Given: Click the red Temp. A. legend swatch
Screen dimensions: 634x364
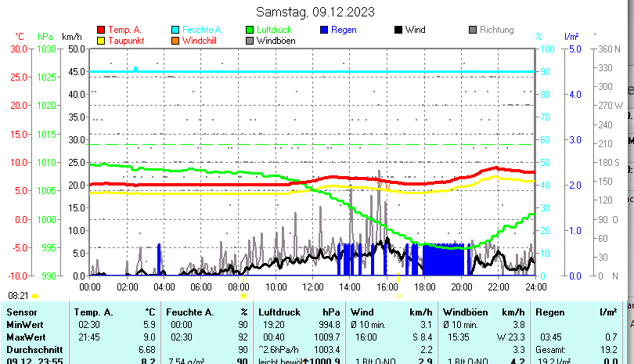Looking at the screenshot, I should point(100,30).
